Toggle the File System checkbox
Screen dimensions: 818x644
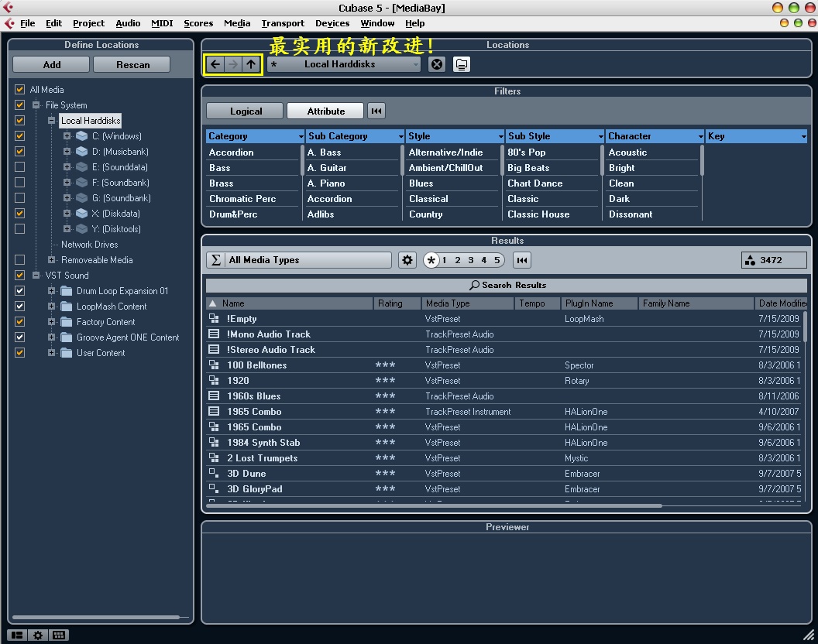coord(20,104)
